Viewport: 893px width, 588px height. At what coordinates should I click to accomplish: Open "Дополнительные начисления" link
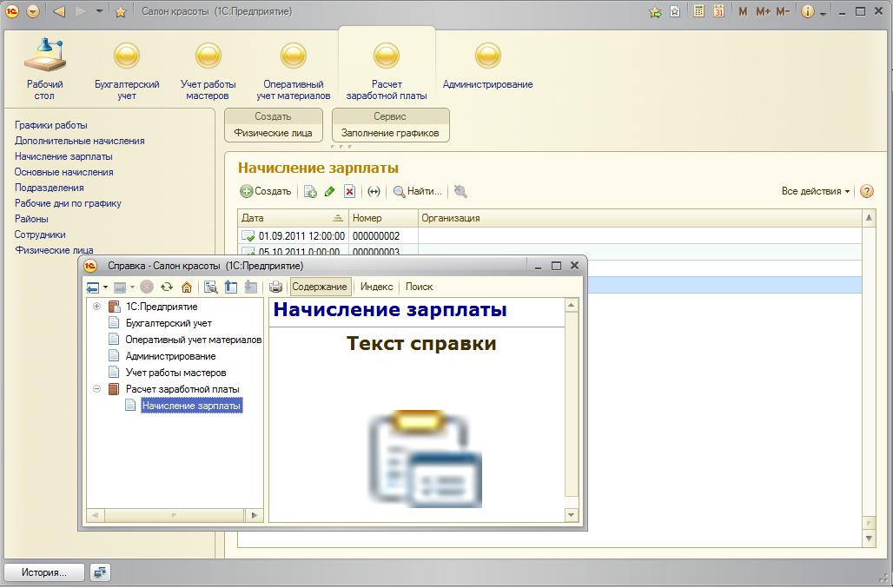[79, 141]
